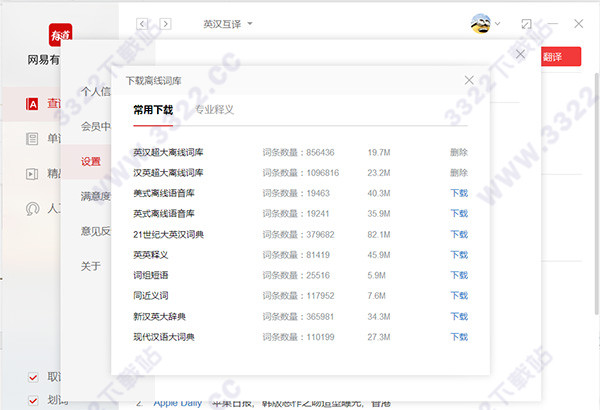Click the red 翻译 button
The height and width of the screenshot is (410, 600).
[x=561, y=57]
